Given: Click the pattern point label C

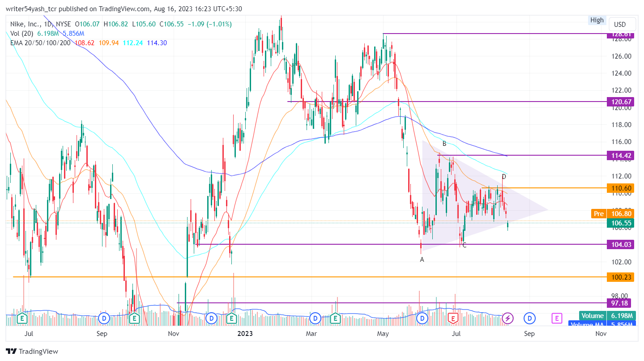Looking at the screenshot, I should pos(465,245).
